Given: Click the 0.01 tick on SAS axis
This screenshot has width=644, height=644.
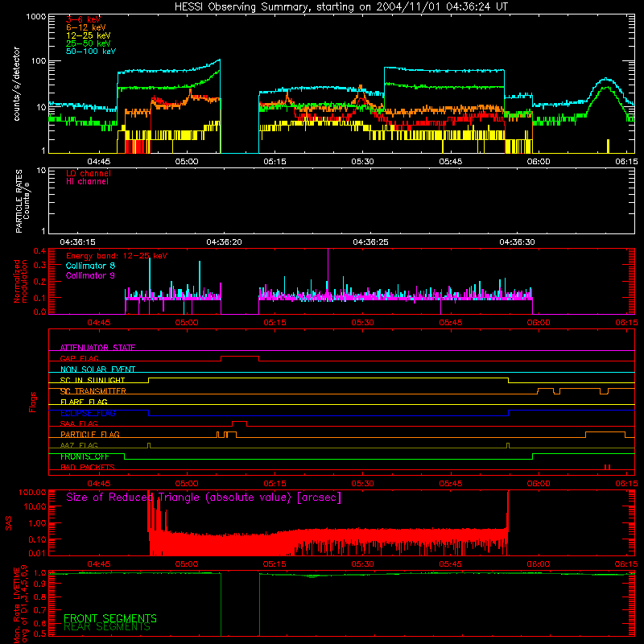Looking at the screenshot, I should (38, 553).
